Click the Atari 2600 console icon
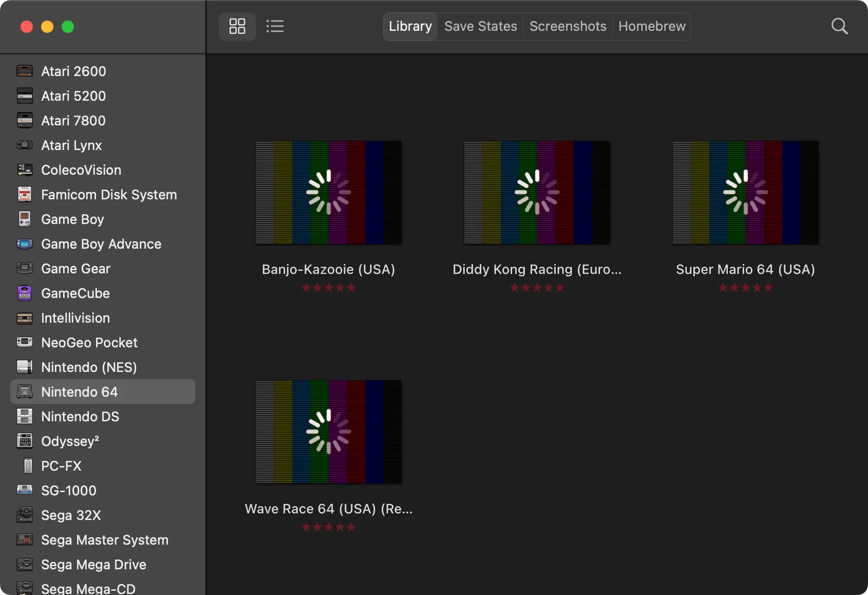This screenshot has height=595, width=868. click(25, 71)
